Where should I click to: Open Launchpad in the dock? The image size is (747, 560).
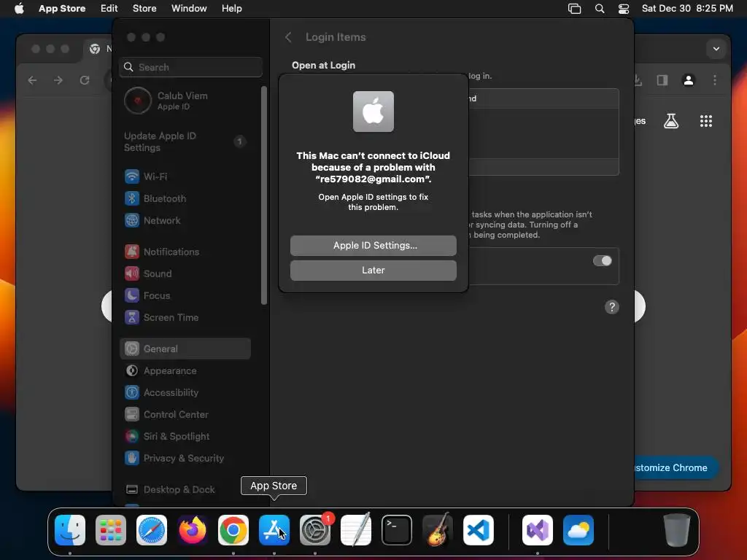(x=111, y=530)
